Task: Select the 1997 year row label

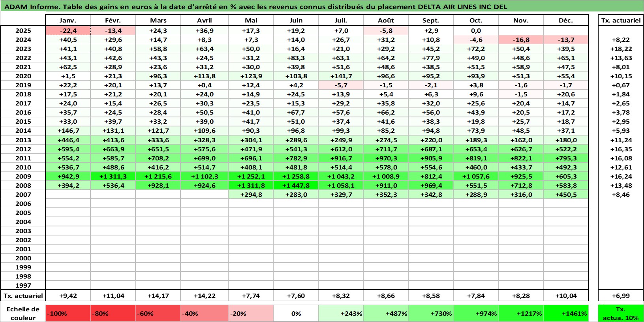Action: 23,286
